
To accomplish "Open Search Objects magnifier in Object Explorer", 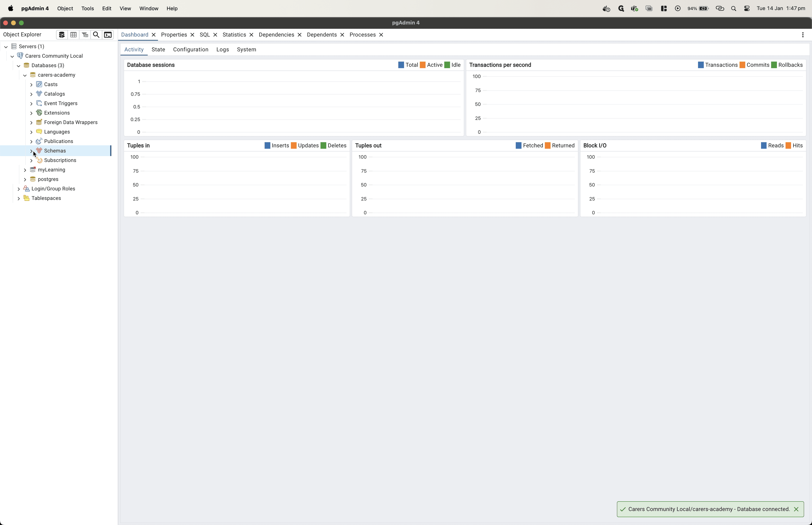I will tap(96, 35).
